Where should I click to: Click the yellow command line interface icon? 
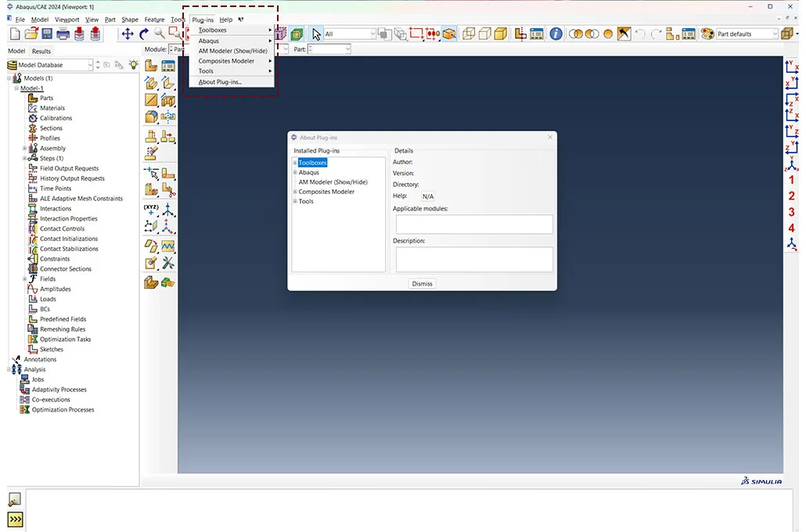[16, 519]
